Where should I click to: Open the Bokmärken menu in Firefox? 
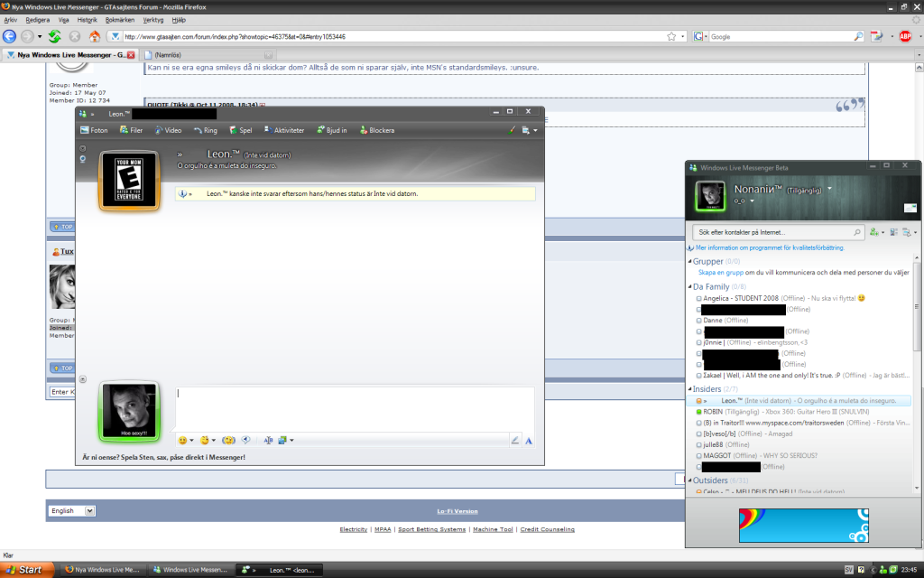click(120, 20)
